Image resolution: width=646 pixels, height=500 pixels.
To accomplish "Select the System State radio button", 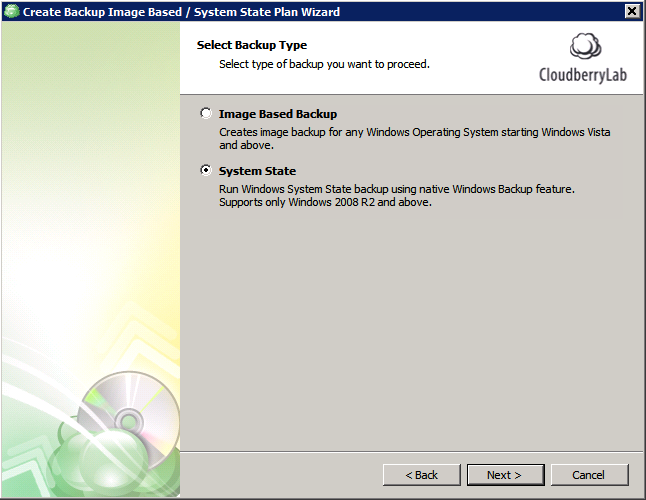I will click(x=206, y=171).
